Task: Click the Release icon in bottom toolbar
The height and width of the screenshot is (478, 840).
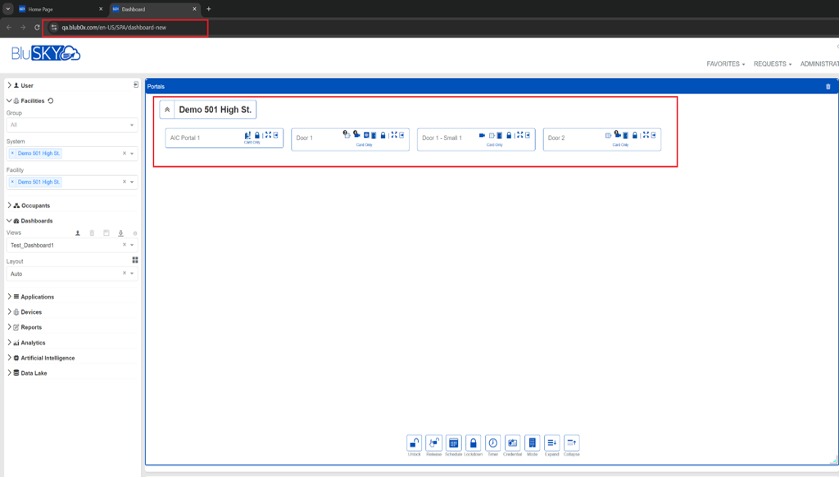Action: [x=434, y=442]
